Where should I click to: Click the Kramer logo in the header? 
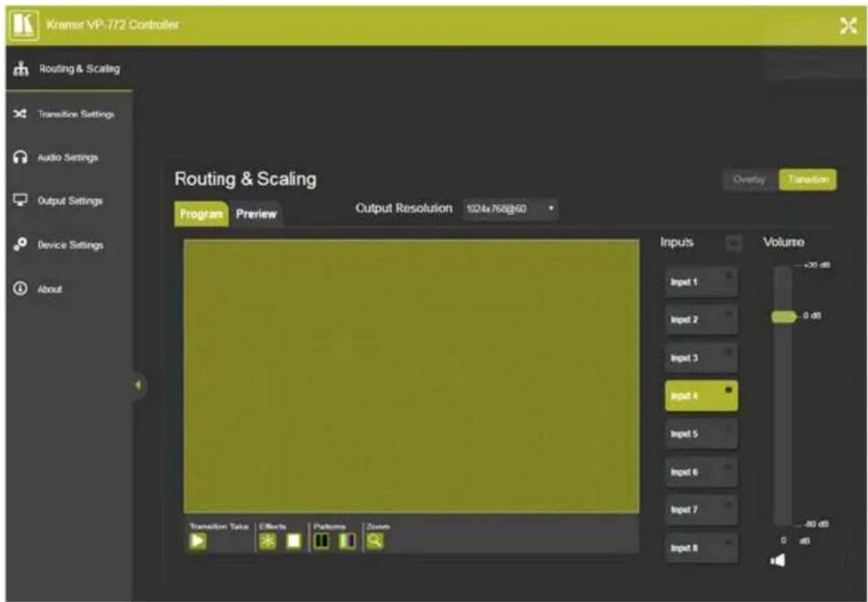[25, 25]
